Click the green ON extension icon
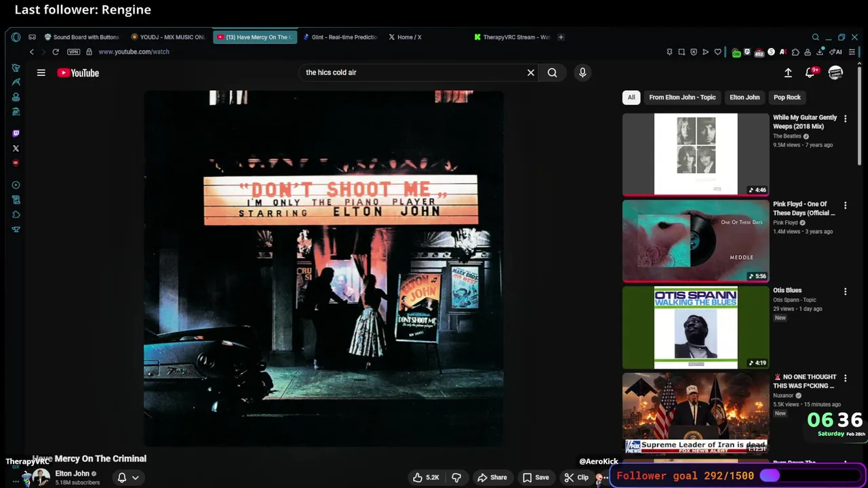 pyautogui.click(x=736, y=53)
